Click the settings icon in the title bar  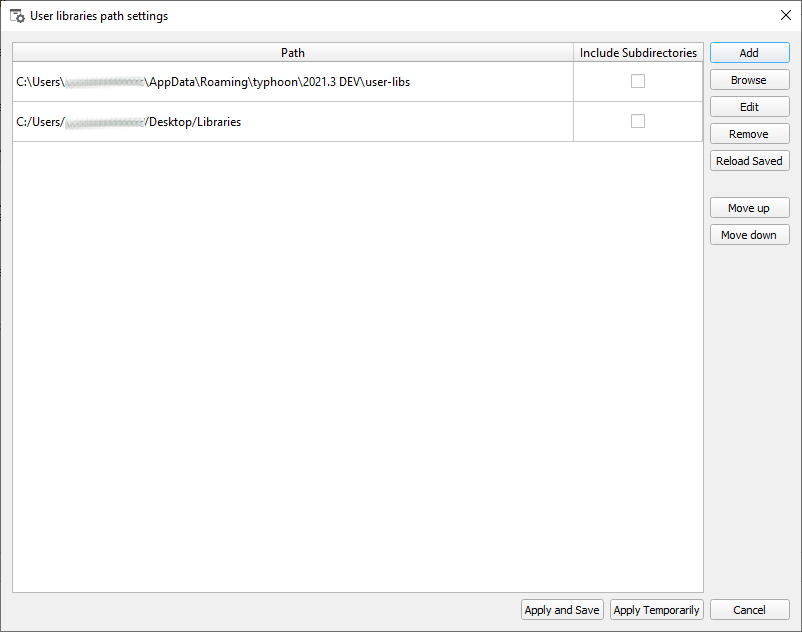pyautogui.click(x=17, y=16)
